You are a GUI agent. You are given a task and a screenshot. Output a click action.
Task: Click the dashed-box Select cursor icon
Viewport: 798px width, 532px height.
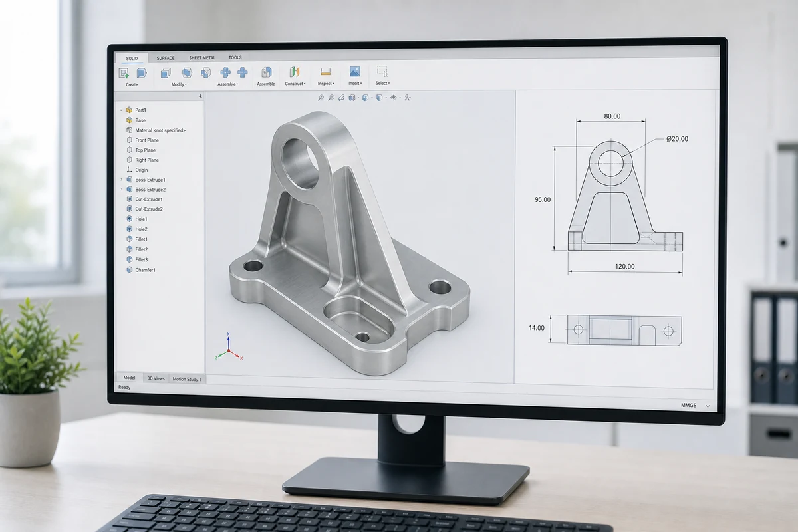coord(382,71)
